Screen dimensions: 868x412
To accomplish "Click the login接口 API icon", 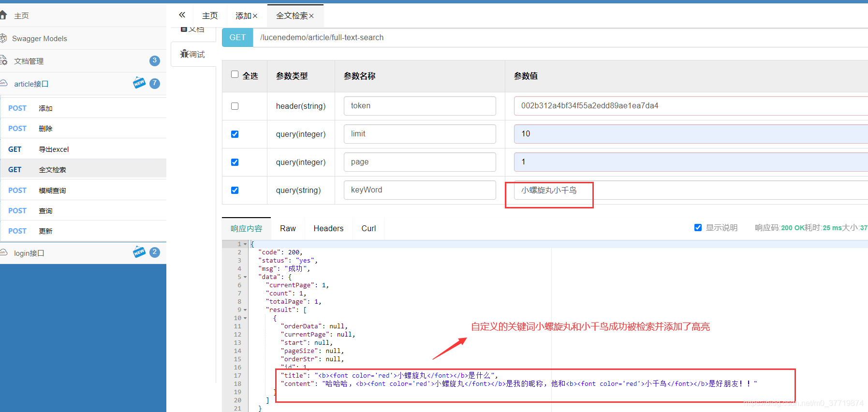I will tap(3, 252).
